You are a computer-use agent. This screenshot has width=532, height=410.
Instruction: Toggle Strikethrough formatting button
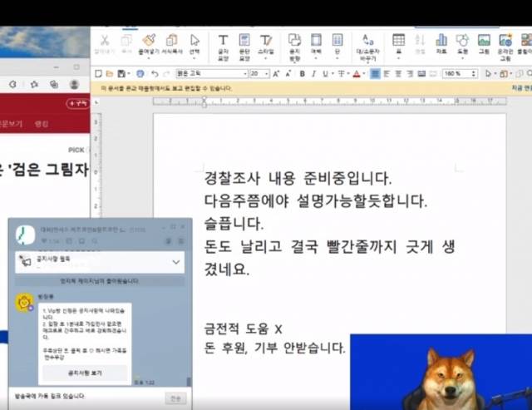coord(342,74)
